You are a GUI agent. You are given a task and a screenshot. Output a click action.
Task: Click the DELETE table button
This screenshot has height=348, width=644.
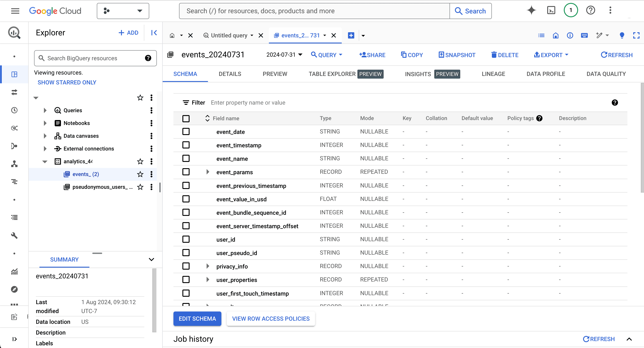tap(505, 55)
